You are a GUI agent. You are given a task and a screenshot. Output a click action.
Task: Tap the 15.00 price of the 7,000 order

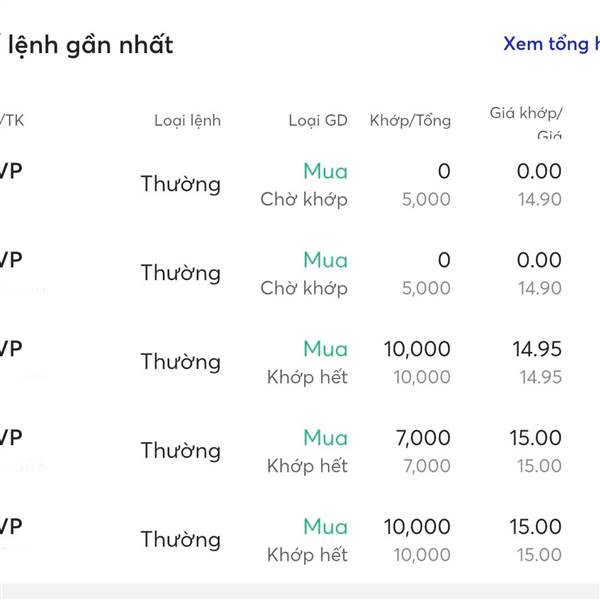click(535, 438)
